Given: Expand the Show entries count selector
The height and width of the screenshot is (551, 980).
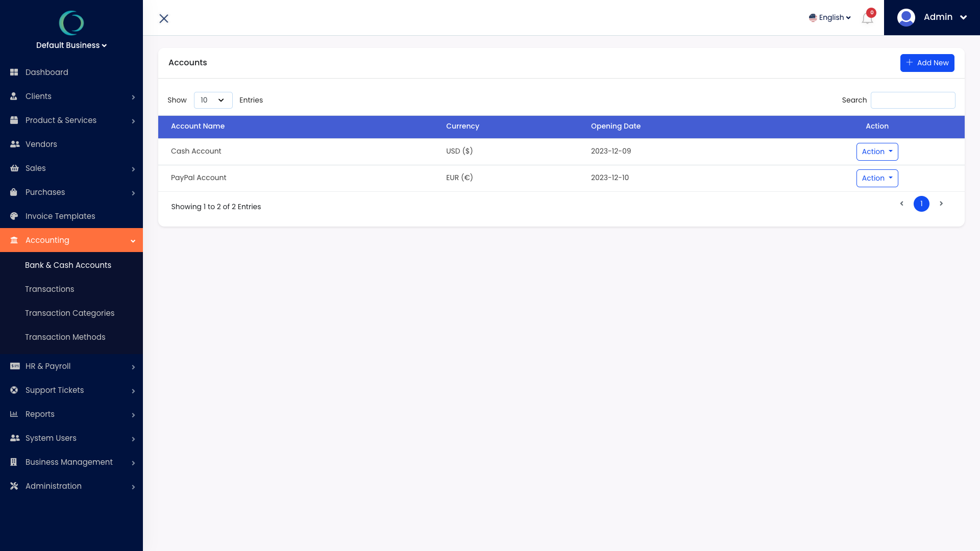Looking at the screenshot, I should coord(213,100).
